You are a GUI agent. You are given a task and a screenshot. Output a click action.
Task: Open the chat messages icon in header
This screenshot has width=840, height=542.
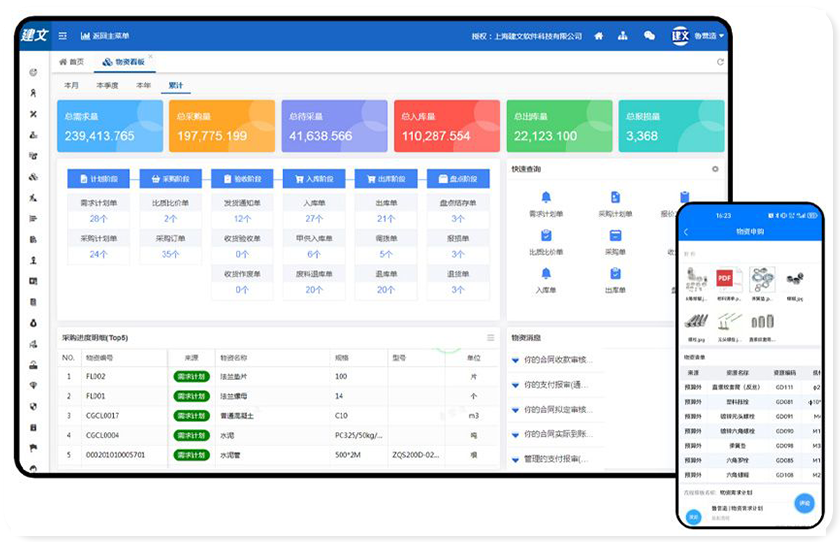[649, 36]
